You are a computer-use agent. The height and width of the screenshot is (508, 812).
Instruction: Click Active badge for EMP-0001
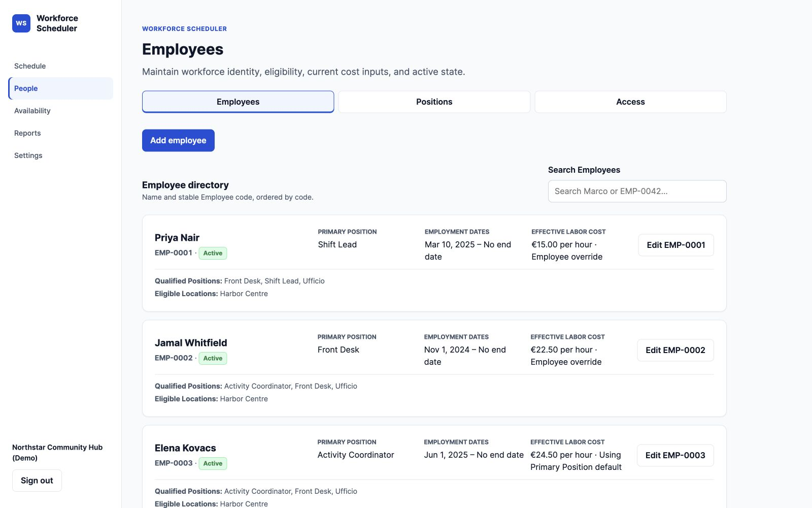point(213,253)
